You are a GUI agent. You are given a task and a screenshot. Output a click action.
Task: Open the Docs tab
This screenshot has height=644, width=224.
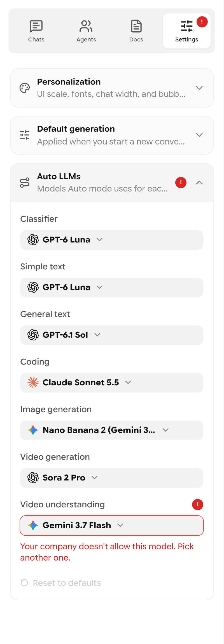point(136,31)
